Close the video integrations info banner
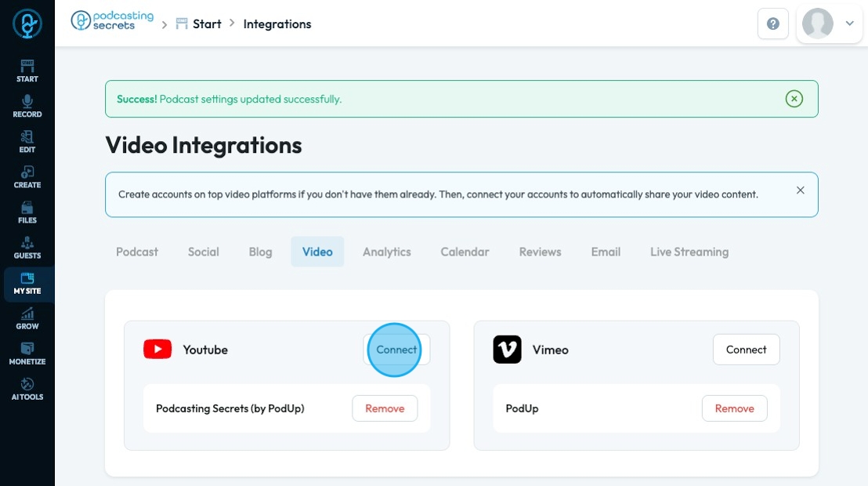The width and height of the screenshot is (868, 486). pos(800,190)
